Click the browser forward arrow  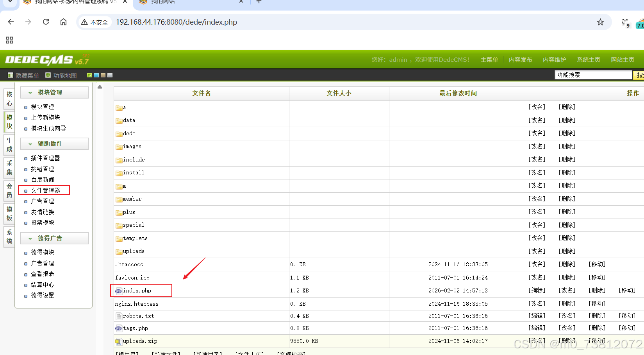pos(28,22)
